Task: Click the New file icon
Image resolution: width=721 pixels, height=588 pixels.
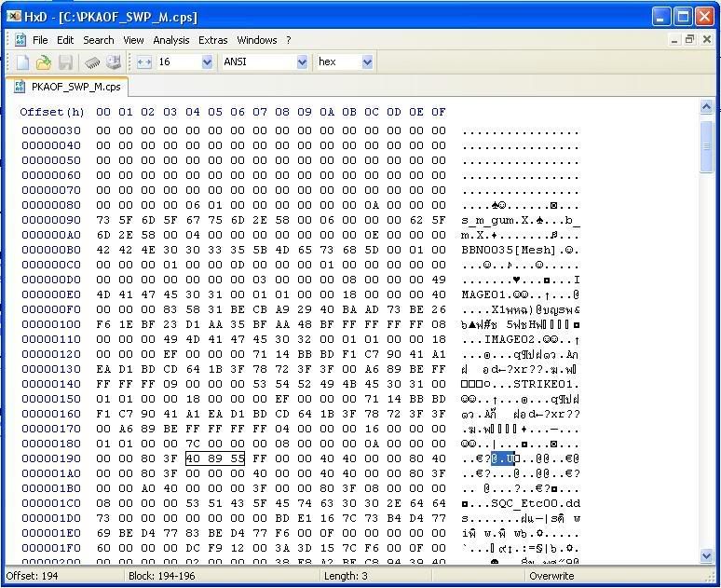Action: 23,62
